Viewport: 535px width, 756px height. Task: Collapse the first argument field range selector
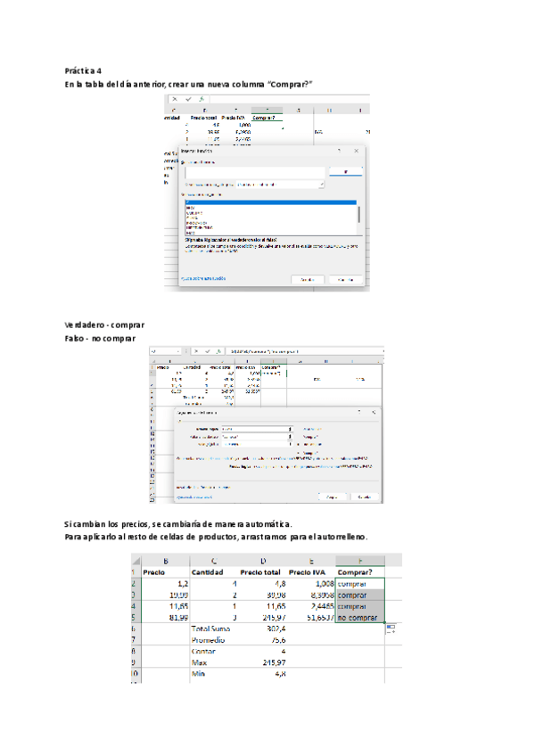[x=292, y=427]
